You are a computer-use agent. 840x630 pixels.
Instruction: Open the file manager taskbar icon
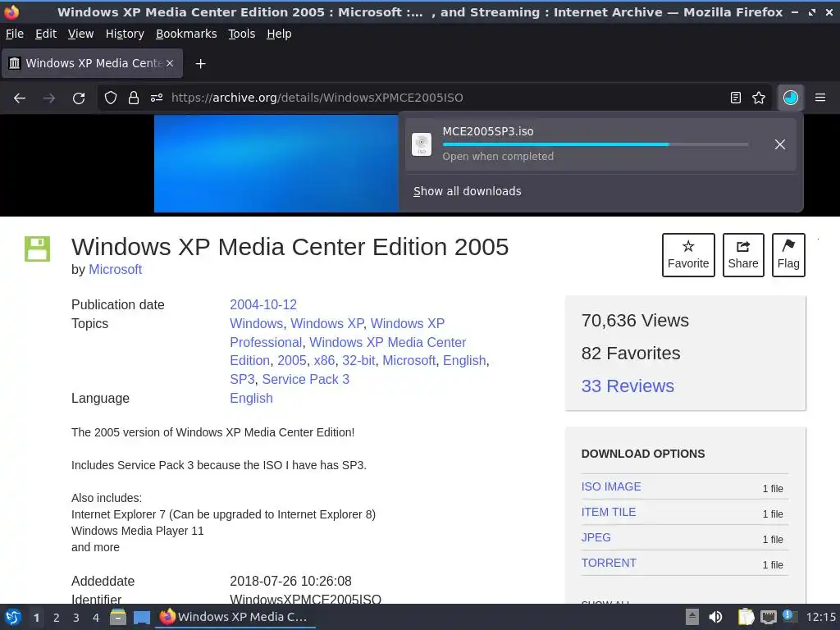[118, 617]
